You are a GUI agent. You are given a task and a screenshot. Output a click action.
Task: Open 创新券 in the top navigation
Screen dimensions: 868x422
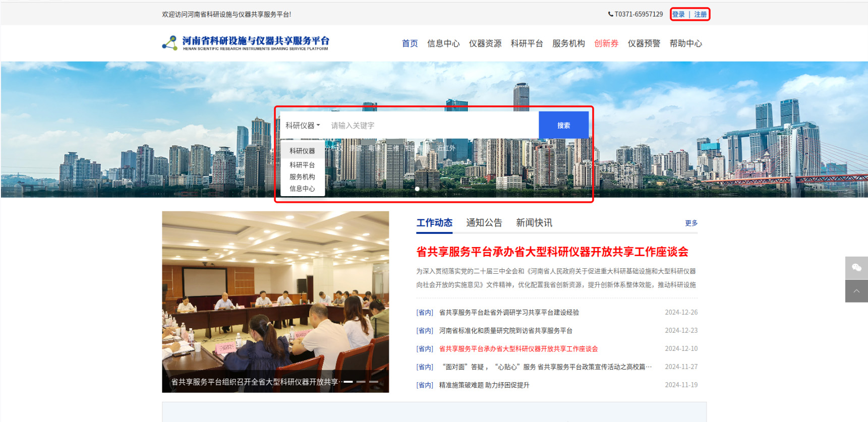[606, 44]
